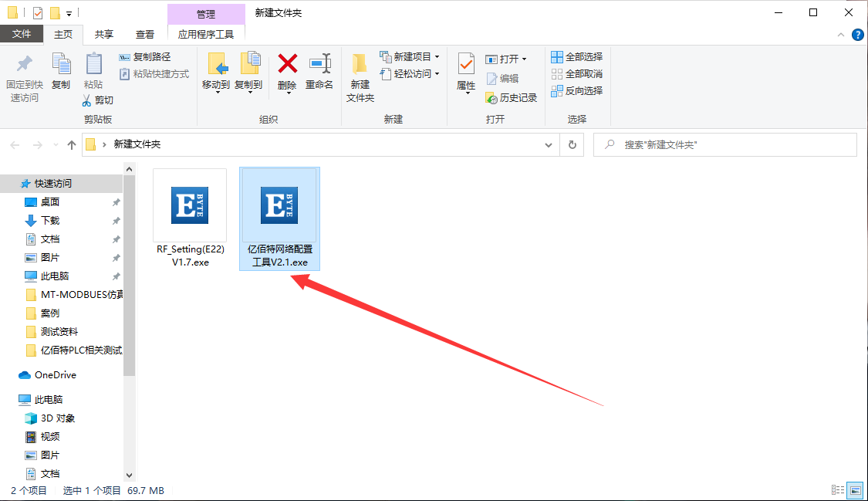The width and height of the screenshot is (868, 501).
Task: Click Select All (全部选择) option
Action: [576, 57]
